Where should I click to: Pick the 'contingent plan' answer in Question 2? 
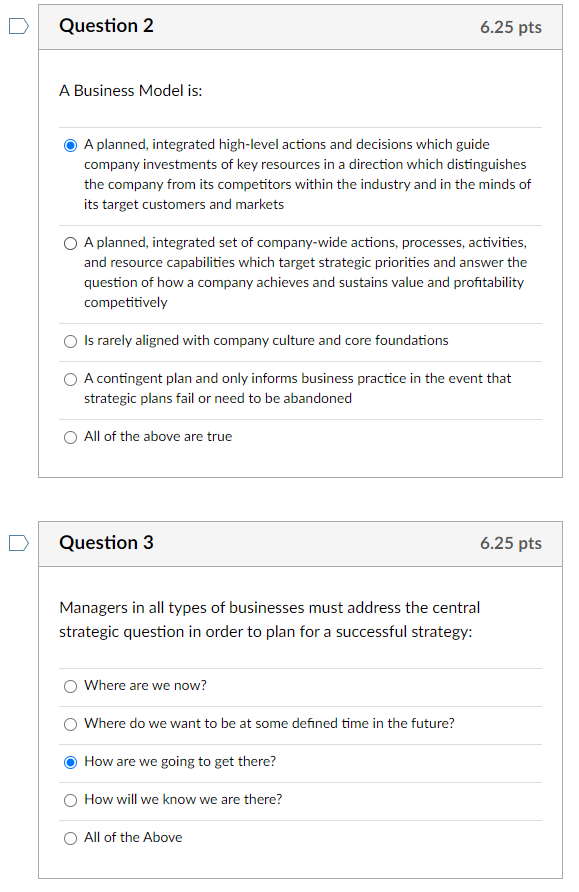(70, 379)
